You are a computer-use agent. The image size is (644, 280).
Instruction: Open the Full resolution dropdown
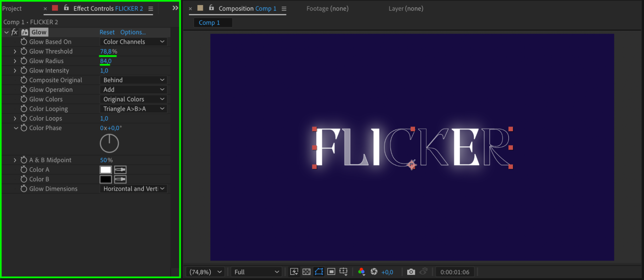point(256,272)
